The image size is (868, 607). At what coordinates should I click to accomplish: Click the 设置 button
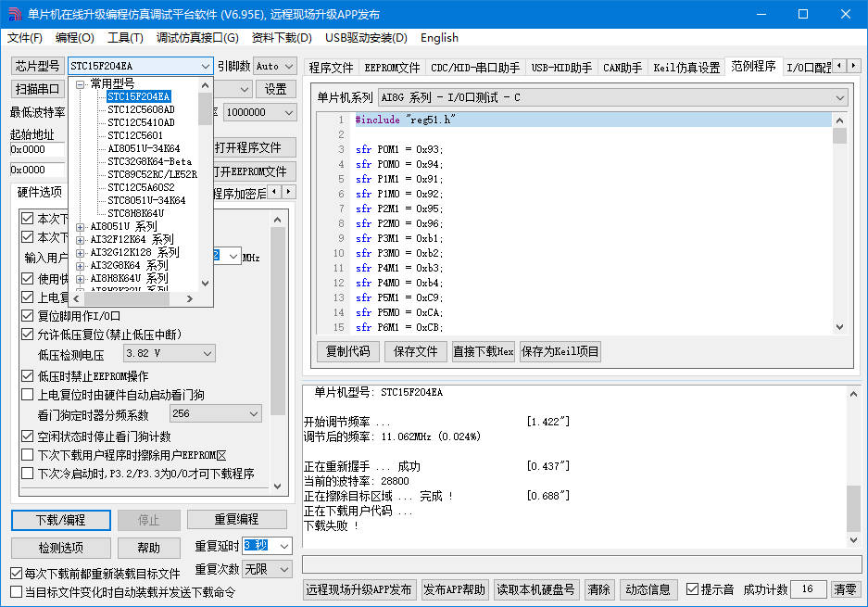coord(275,89)
